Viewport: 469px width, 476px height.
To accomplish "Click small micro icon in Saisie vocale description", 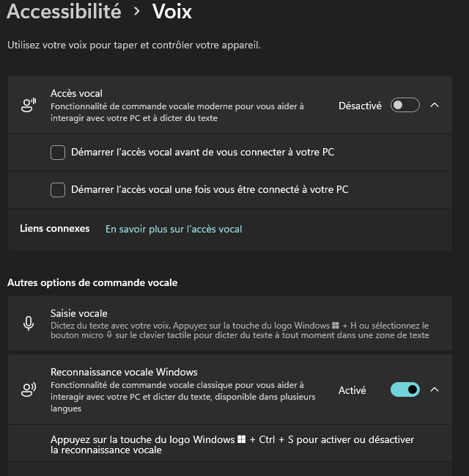I will point(109,335).
